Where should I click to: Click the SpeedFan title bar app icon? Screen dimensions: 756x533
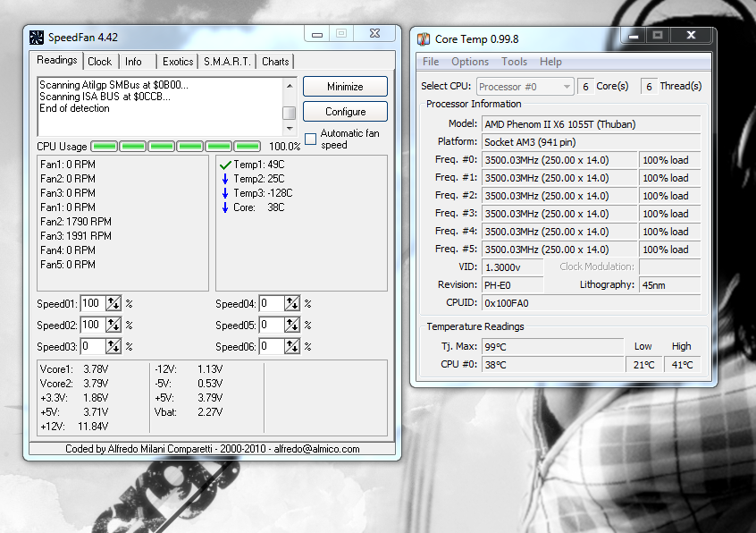pos(36,38)
